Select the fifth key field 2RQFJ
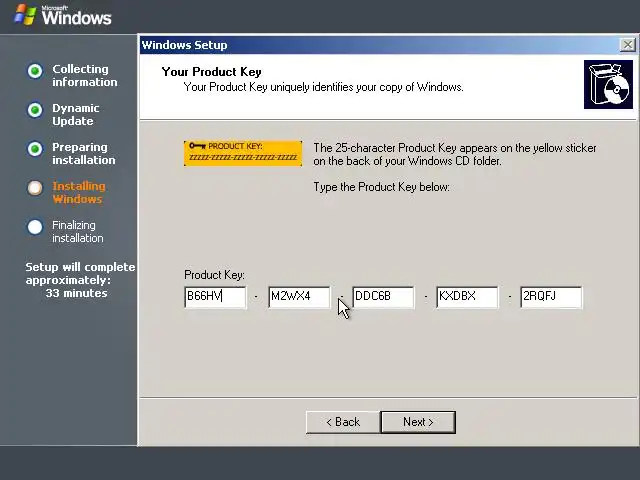 pyautogui.click(x=551, y=297)
